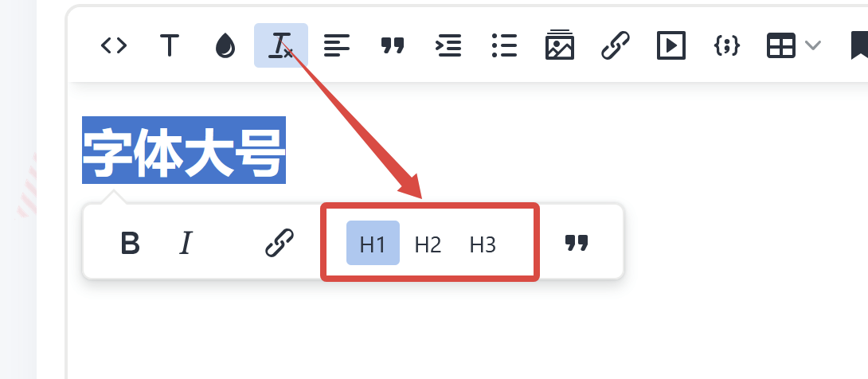Viewport: 868px width, 379px height.
Task: Click the indent icon
Action: coord(448,45)
